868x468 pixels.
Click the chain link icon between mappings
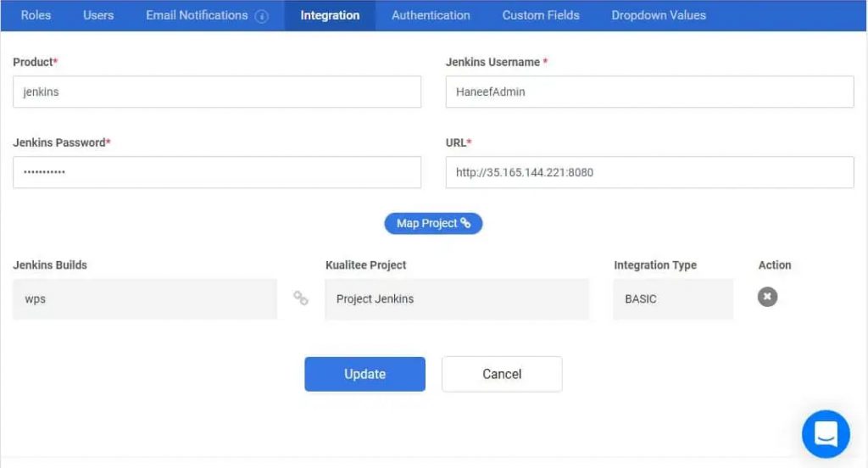[301, 298]
